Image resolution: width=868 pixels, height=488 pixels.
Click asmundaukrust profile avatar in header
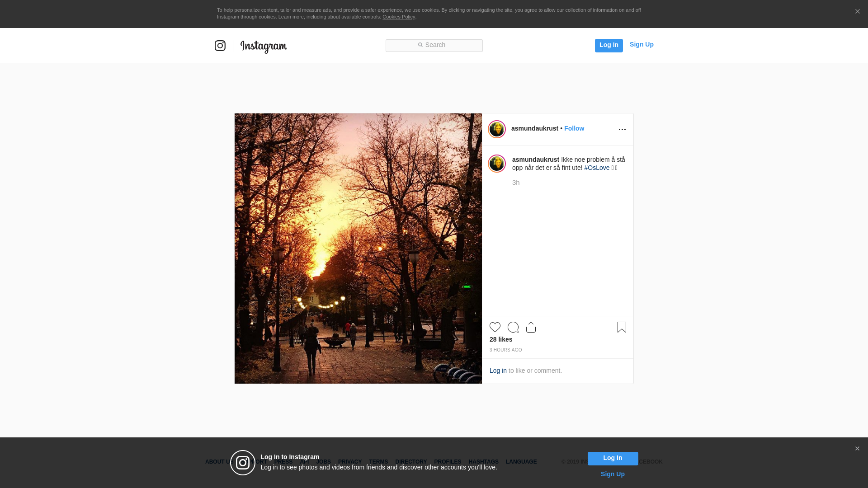pyautogui.click(x=497, y=129)
